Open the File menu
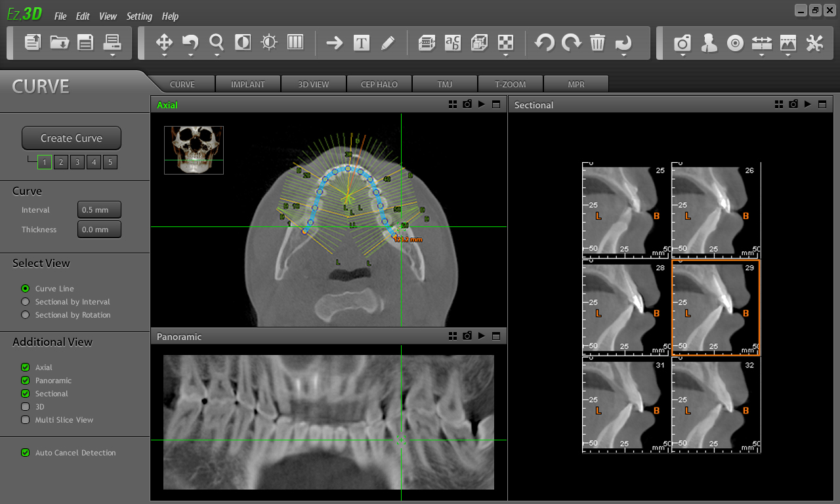840x504 pixels. coord(60,16)
